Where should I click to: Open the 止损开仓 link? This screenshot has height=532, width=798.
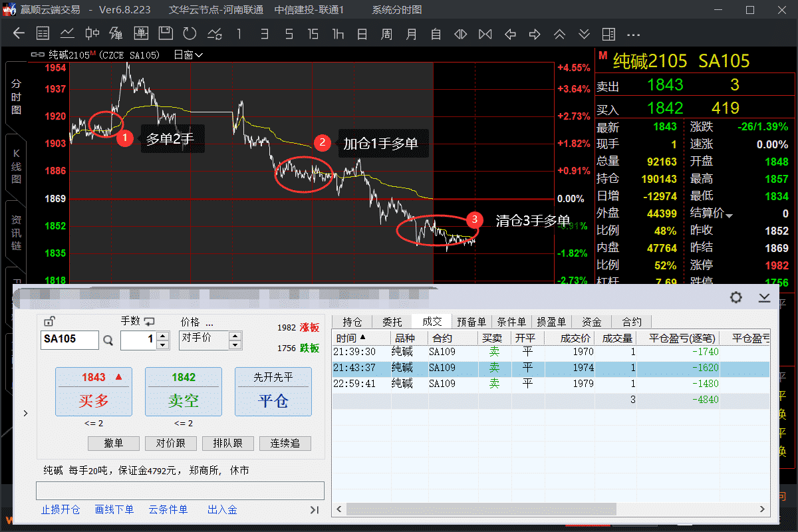(x=61, y=510)
